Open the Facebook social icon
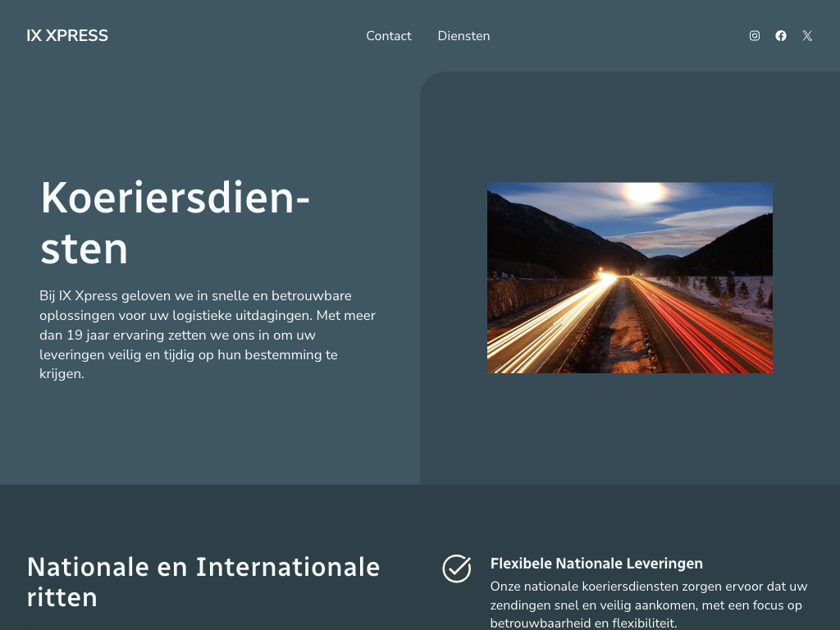The image size is (840, 630). tap(781, 36)
